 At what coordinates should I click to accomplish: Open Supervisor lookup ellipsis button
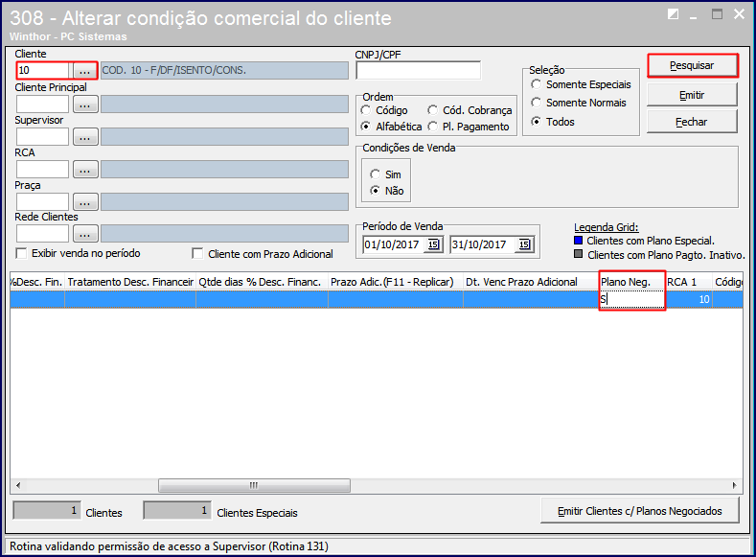click(x=85, y=137)
